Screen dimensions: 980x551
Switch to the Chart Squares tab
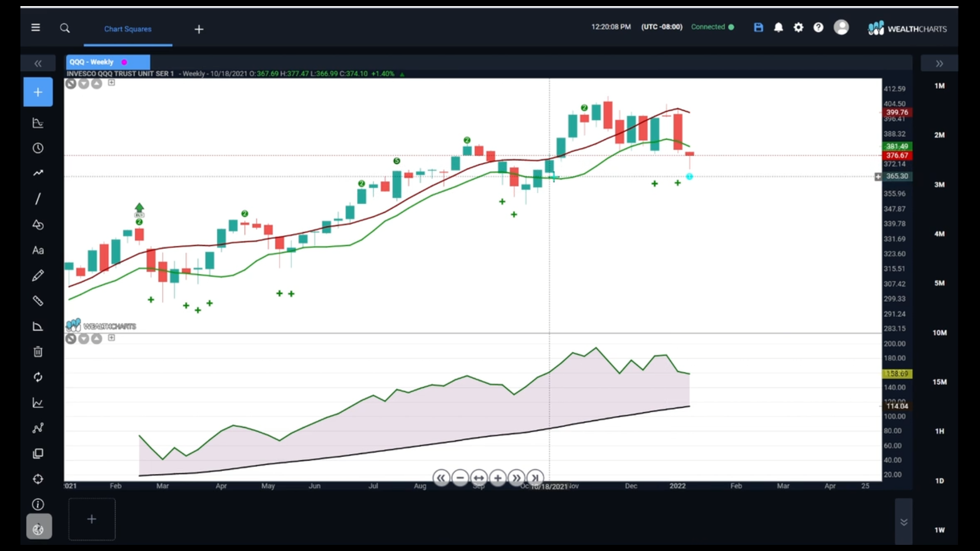[x=128, y=29]
